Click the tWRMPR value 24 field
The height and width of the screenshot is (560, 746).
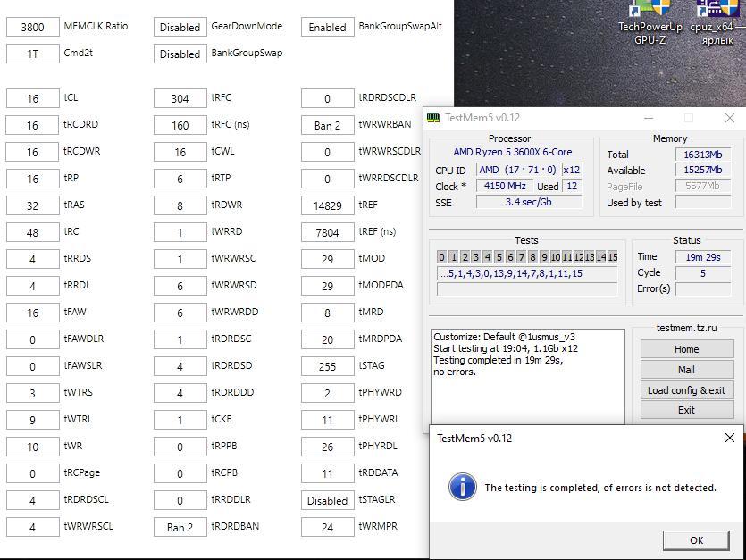pos(328,527)
